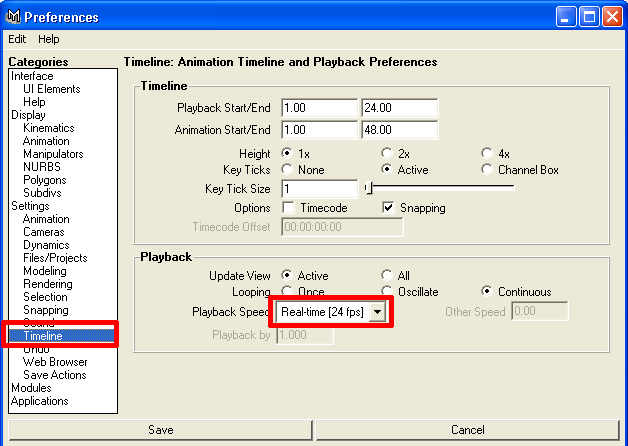Open the Edit menu
This screenshot has width=628, height=446.
click(x=17, y=39)
